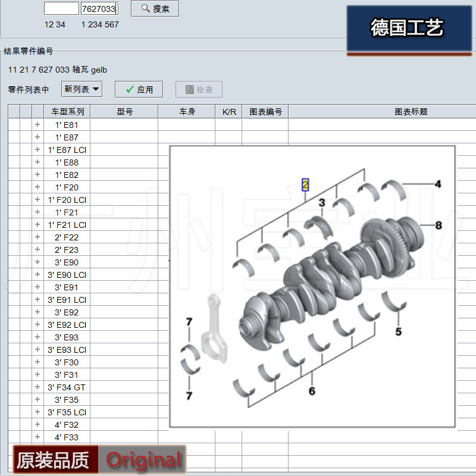Expand the 3' F35 LCI row

click(37, 412)
